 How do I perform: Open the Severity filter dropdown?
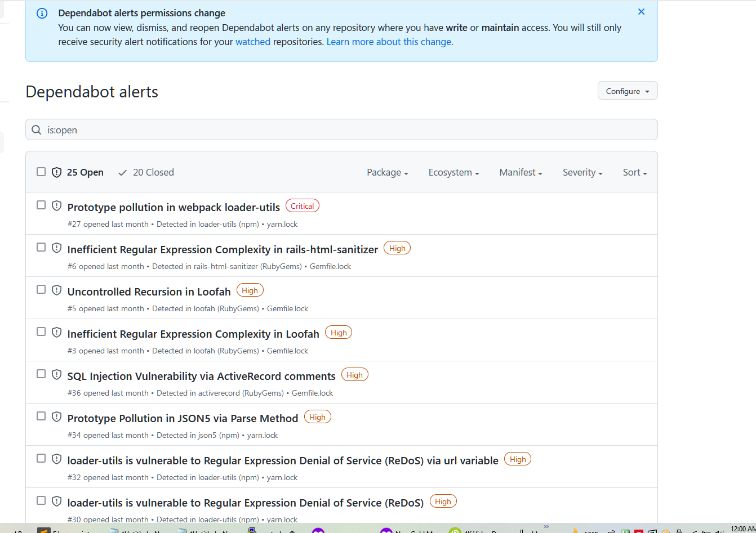pos(583,173)
